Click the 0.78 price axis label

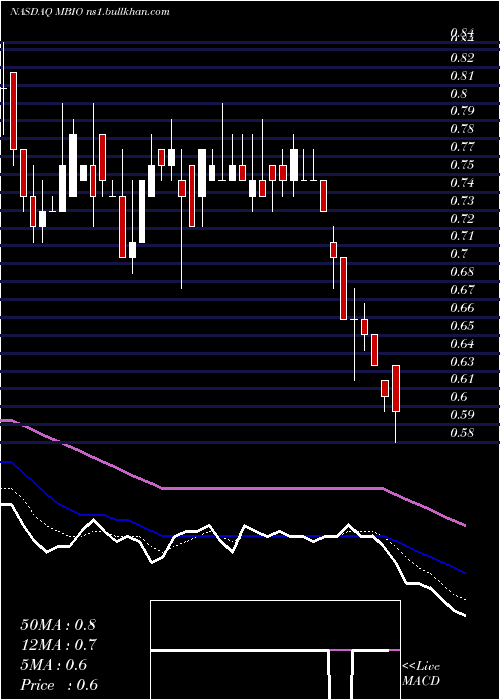462,129
